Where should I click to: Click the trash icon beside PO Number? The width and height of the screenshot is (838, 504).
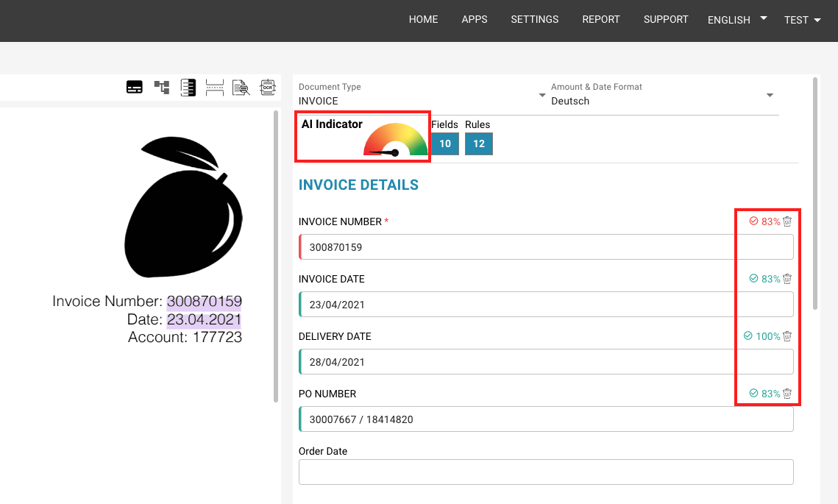point(787,394)
